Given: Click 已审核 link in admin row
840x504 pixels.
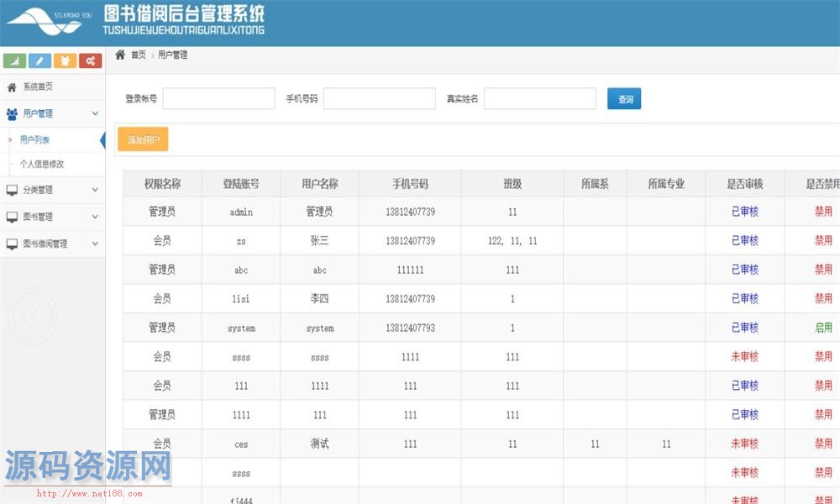Looking at the screenshot, I should coord(744,212).
